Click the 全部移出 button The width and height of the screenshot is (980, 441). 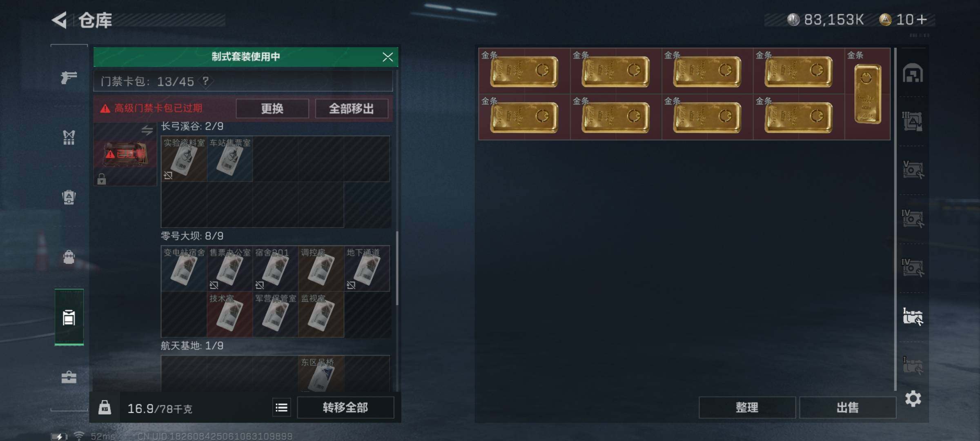tap(352, 109)
